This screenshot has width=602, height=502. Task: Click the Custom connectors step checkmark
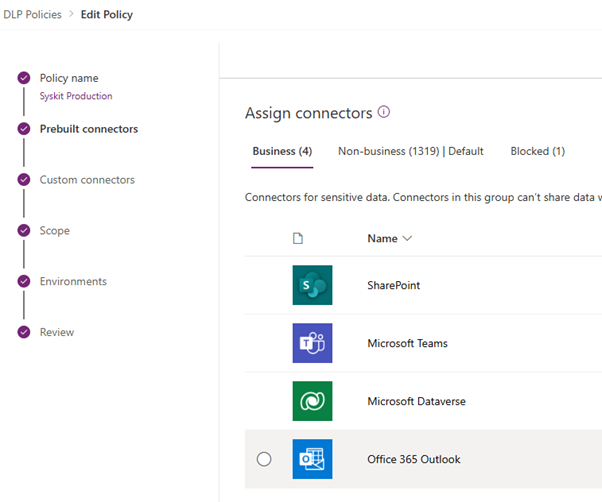24,180
